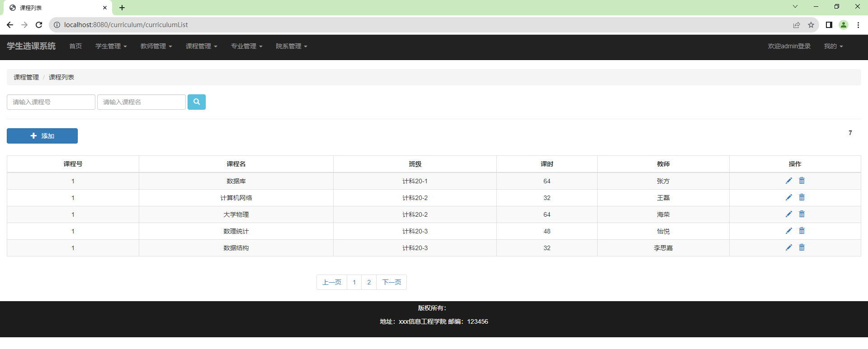The height and width of the screenshot is (349, 868).
Task: Click the 添加 button
Action: [42, 136]
